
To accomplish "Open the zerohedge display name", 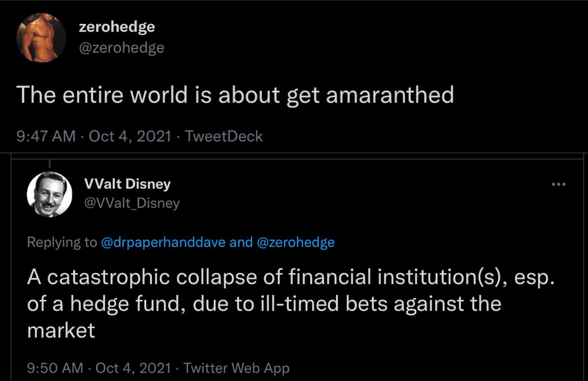I will click(117, 27).
